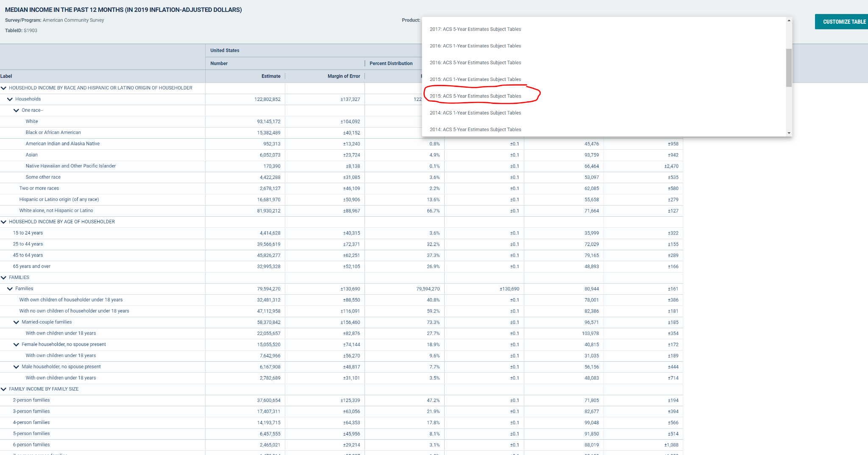Click the Estimate column header under Number
Image resolution: width=868 pixels, height=455 pixels.
[271, 76]
